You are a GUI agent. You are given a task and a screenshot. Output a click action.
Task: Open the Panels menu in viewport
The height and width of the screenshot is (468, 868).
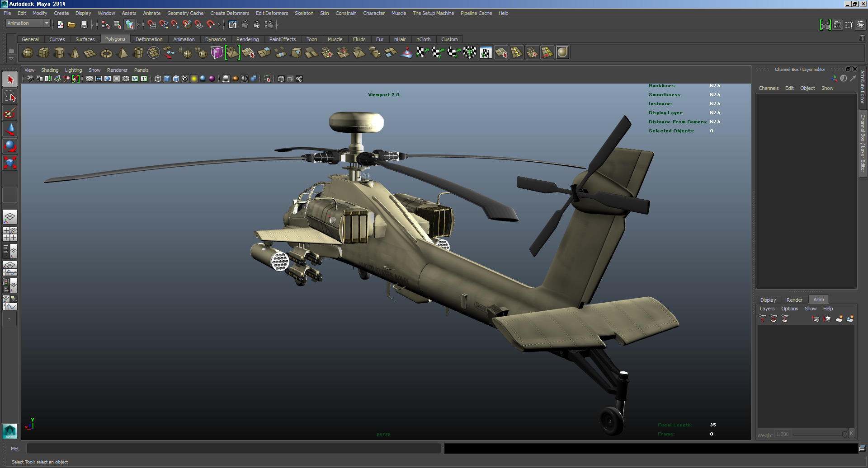pos(141,70)
